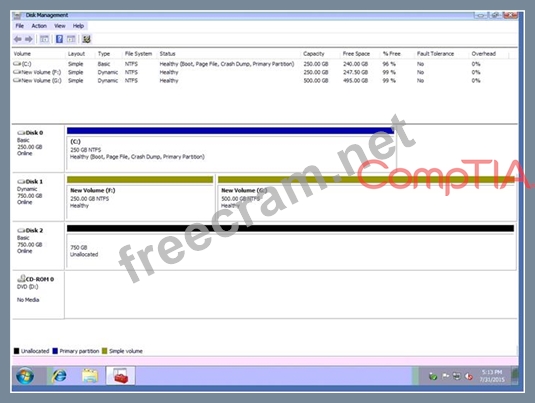Viewport: 535px width, 403px height.
Task: Launch Internet Explorer from the taskbar
Action: point(59,376)
